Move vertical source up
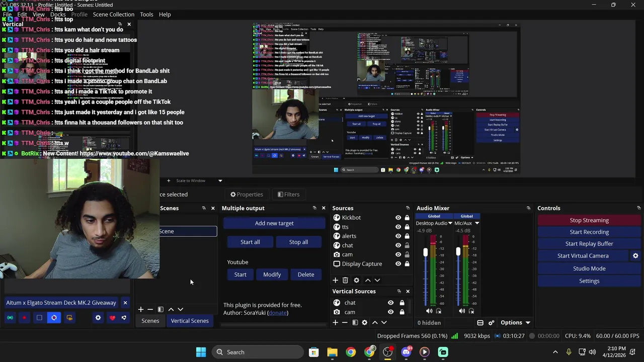This screenshot has height=362, width=644. tap(374, 322)
